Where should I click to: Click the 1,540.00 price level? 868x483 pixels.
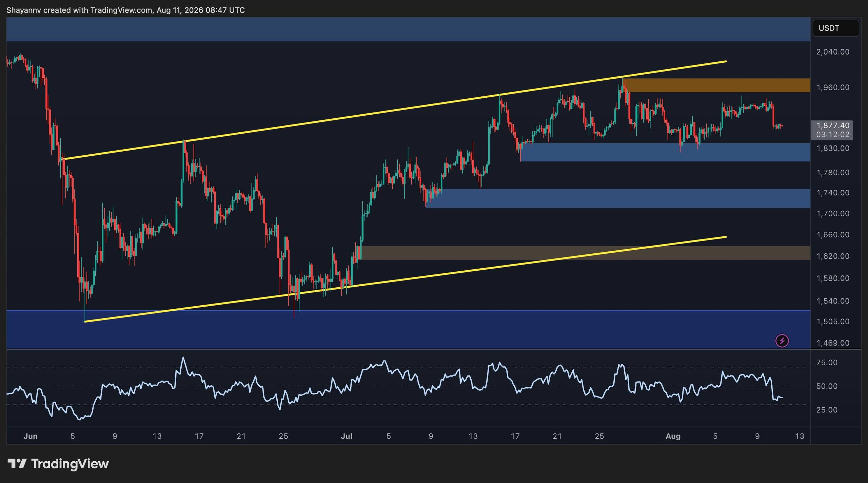(x=833, y=301)
